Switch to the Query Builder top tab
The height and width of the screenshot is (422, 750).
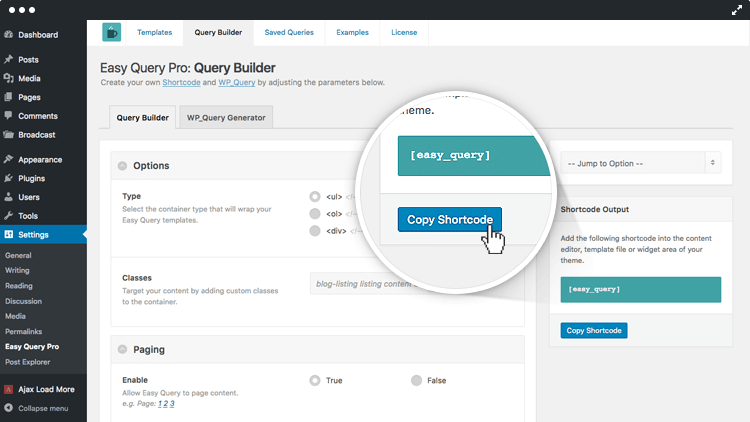coord(218,33)
